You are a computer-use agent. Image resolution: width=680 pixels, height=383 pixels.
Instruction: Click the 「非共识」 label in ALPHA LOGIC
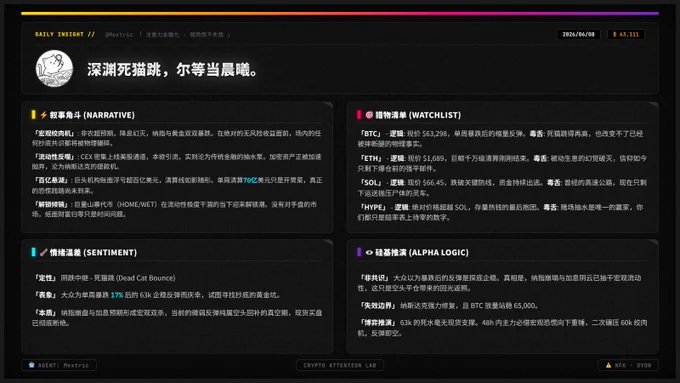374,278
